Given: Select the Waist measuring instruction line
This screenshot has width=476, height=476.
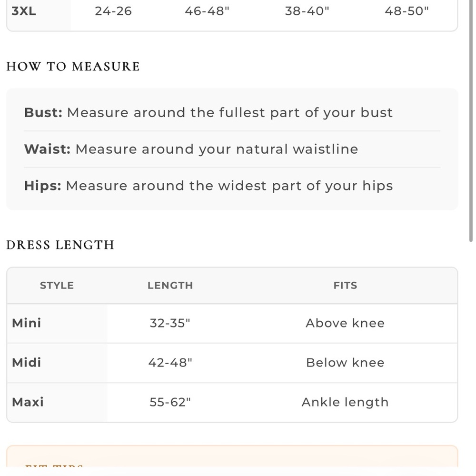Looking at the screenshot, I should click(191, 149).
